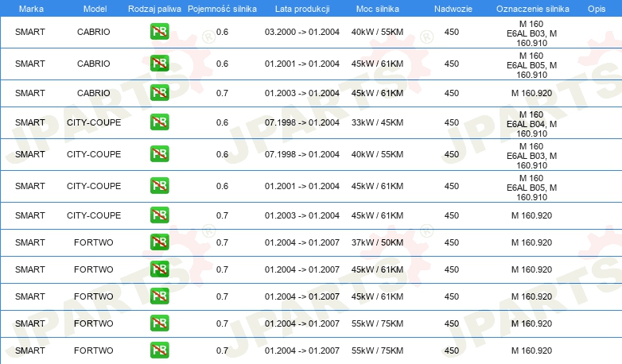Click 40kW / 55KM in CABRIO row

point(377,32)
